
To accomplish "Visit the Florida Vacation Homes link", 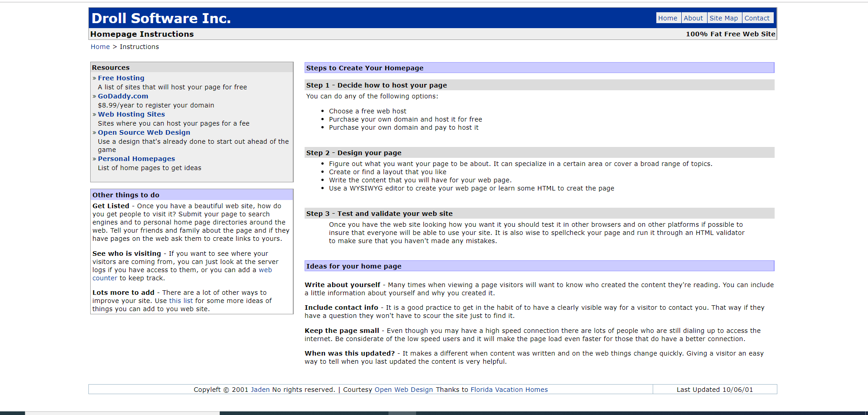I will coord(509,390).
